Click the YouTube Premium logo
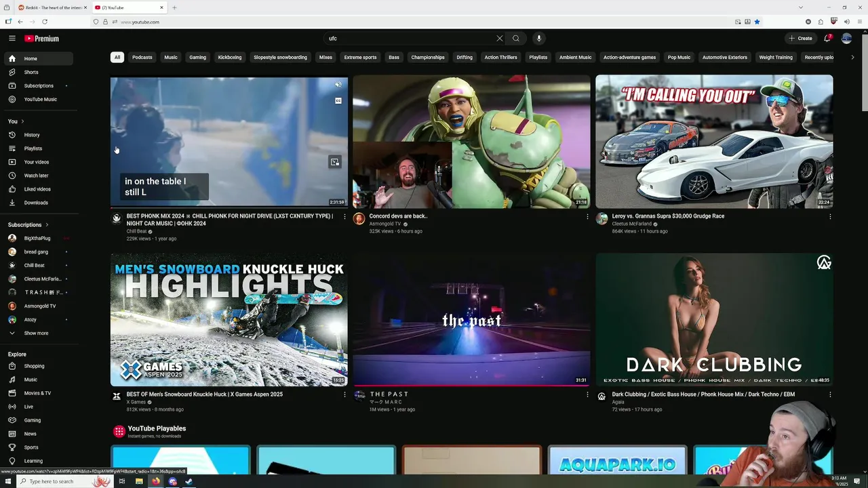This screenshot has width=868, height=488. 41,39
